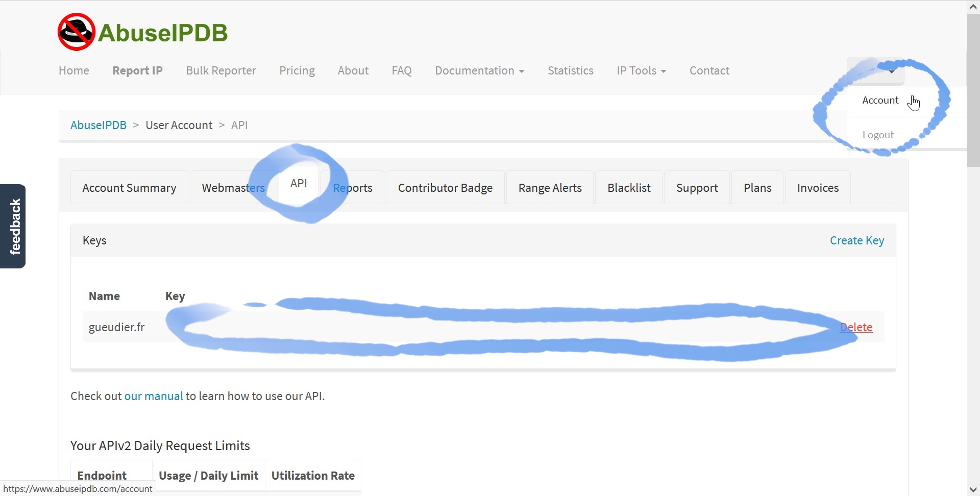Viewport: 980px width, 496px height.
Task: Click the AbuseIPDB logo icon
Action: (76, 32)
